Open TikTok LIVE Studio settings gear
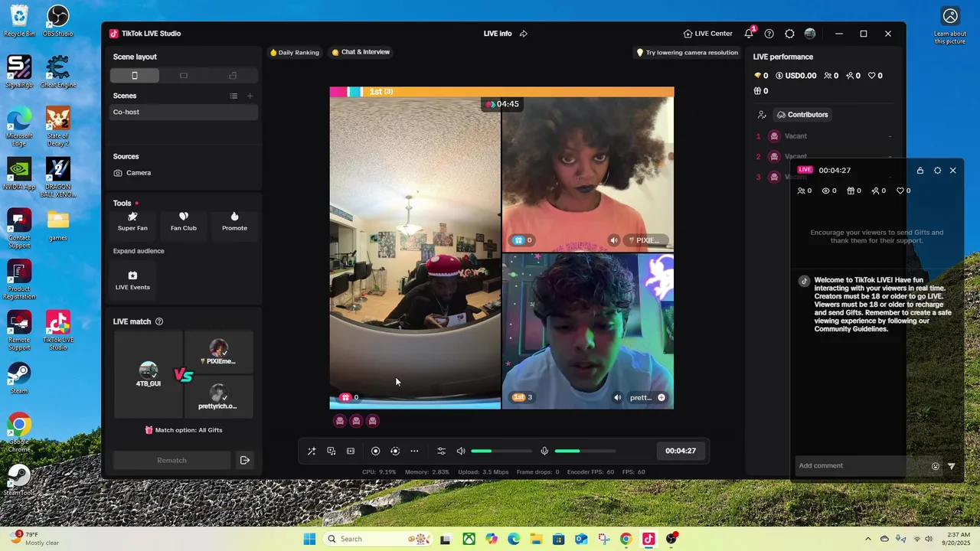 tap(789, 34)
